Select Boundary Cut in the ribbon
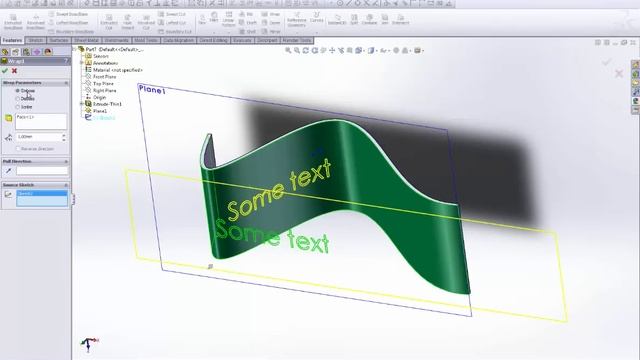 175,31
